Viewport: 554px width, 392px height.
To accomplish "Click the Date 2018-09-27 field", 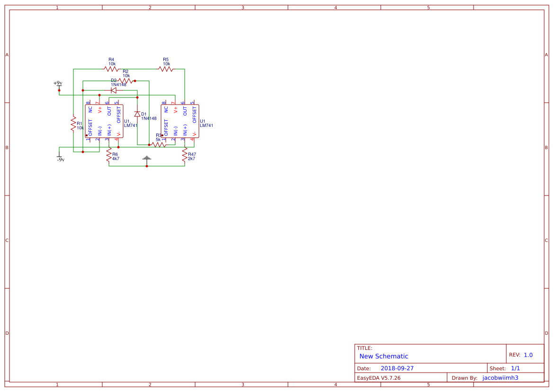I will (x=397, y=368).
